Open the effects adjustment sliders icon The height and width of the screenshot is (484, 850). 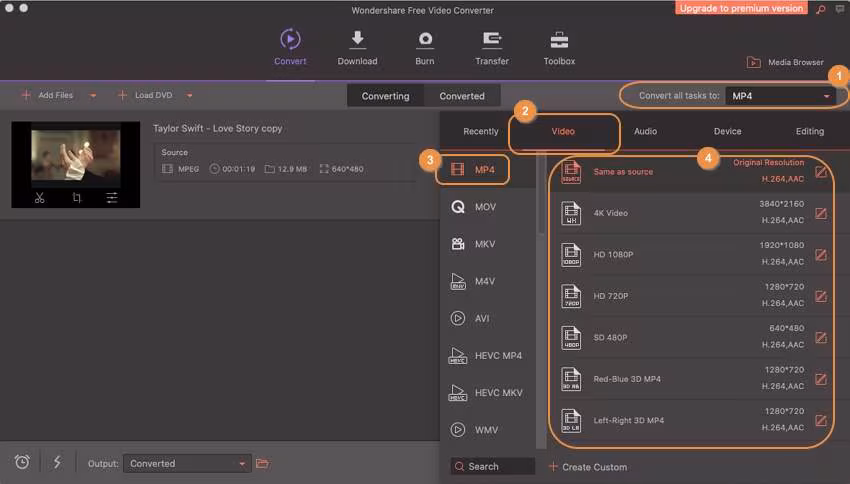click(112, 198)
